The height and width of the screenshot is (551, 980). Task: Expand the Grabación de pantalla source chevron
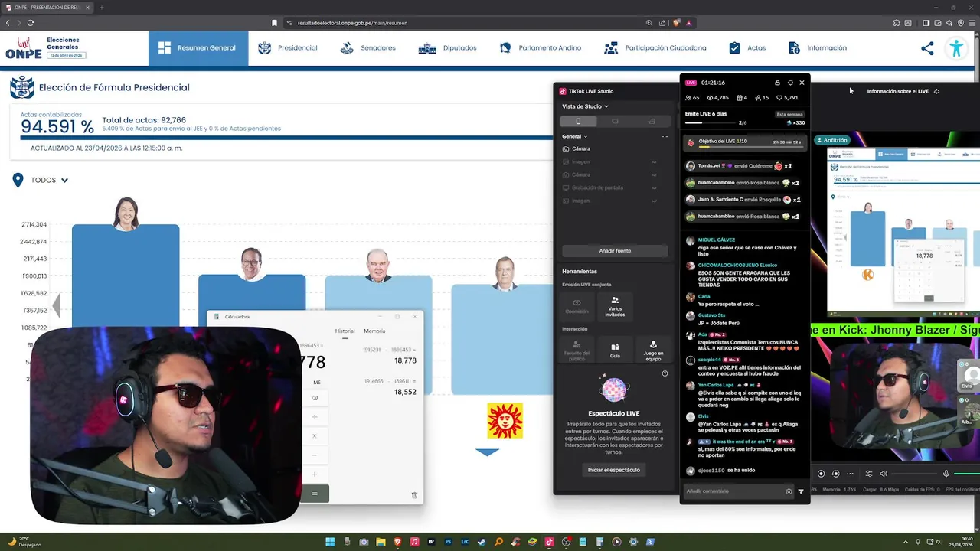(654, 187)
